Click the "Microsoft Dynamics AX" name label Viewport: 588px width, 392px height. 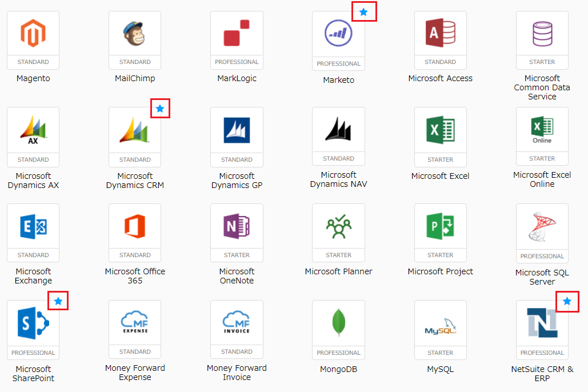(33, 181)
